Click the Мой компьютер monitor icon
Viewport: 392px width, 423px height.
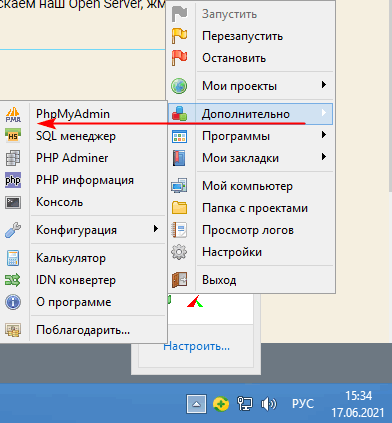click(x=179, y=186)
